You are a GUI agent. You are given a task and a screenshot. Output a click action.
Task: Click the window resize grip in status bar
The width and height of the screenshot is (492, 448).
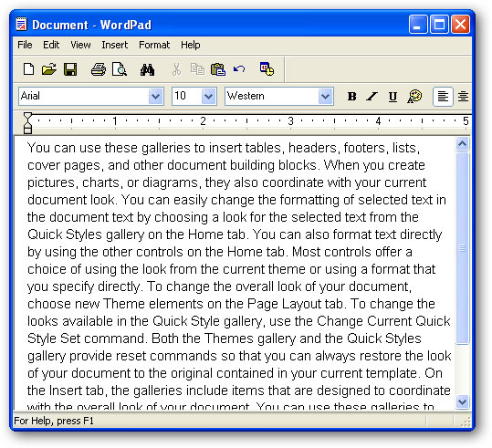pos(466,422)
